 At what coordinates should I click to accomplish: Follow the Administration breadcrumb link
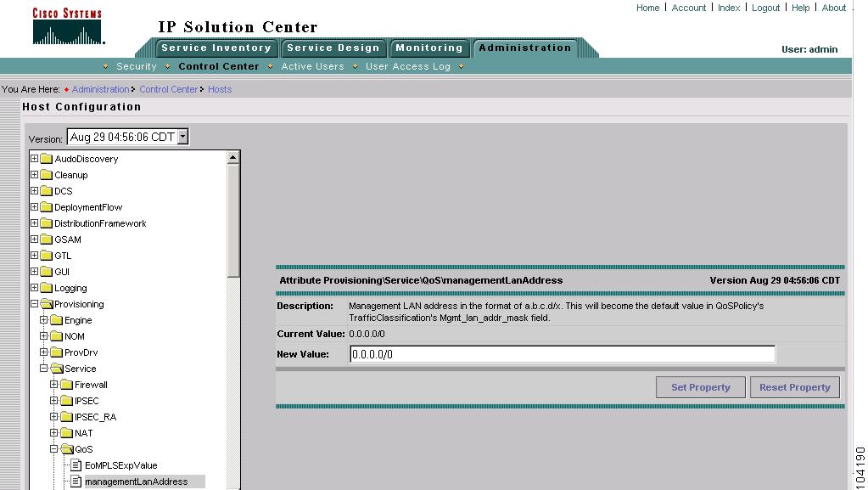[100, 89]
